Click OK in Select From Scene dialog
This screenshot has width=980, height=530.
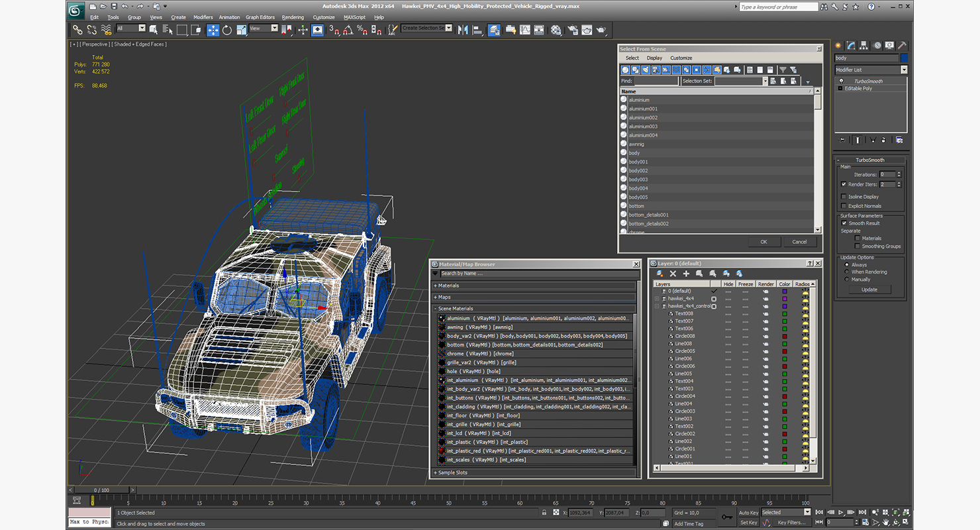click(x=763, y=242)
